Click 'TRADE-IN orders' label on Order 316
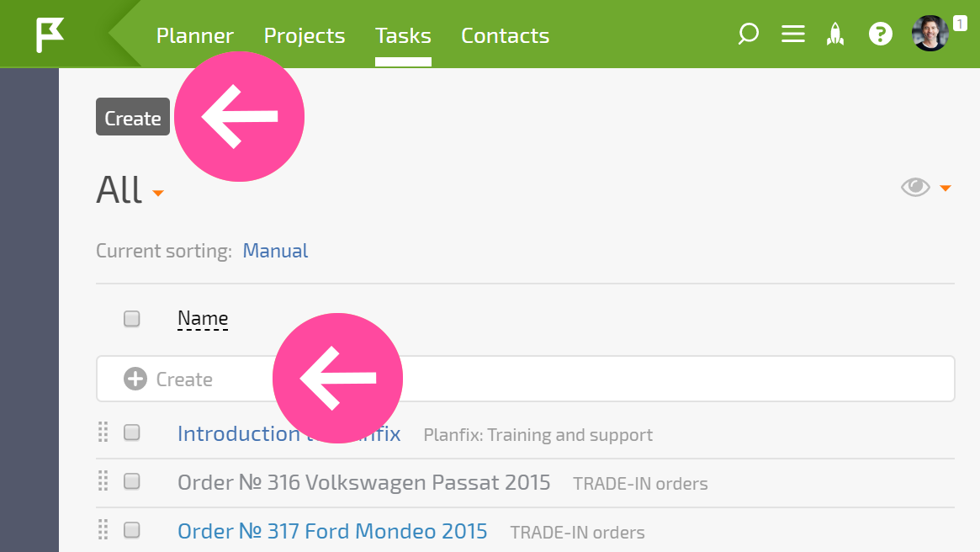Screen dimensions: 980x552 [x=641, y=483]
